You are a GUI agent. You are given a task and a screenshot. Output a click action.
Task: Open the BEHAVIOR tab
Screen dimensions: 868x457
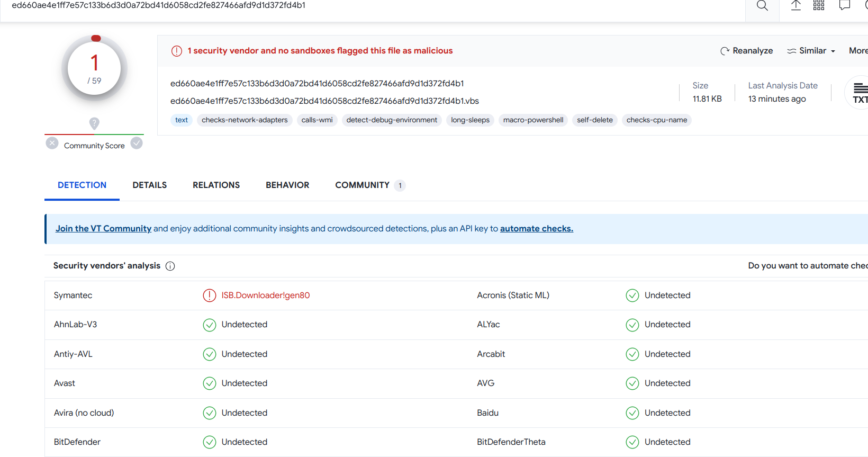tap(287, 185)
